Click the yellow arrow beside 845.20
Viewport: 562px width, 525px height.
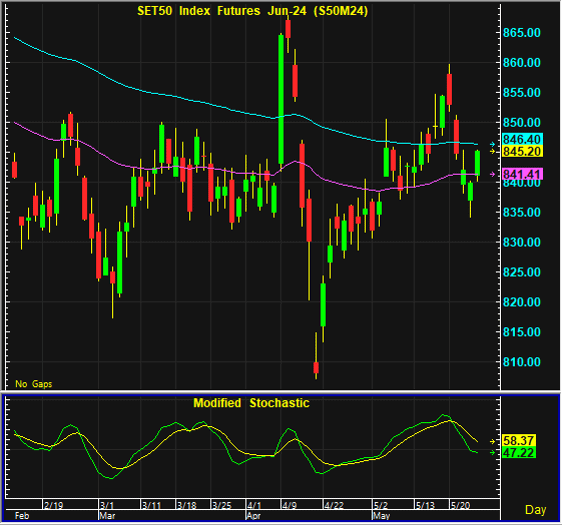(x=492, y=152)
